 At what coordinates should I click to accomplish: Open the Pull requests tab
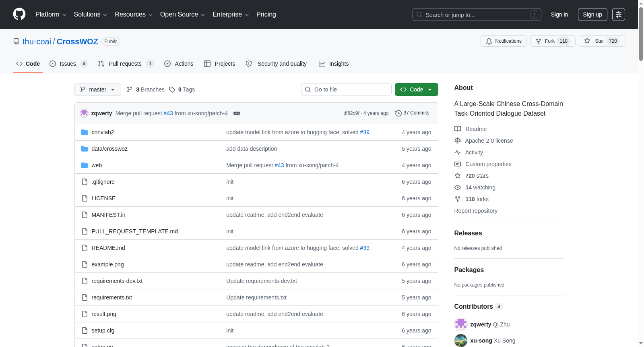pyautogui.click(x=126, y=64)
